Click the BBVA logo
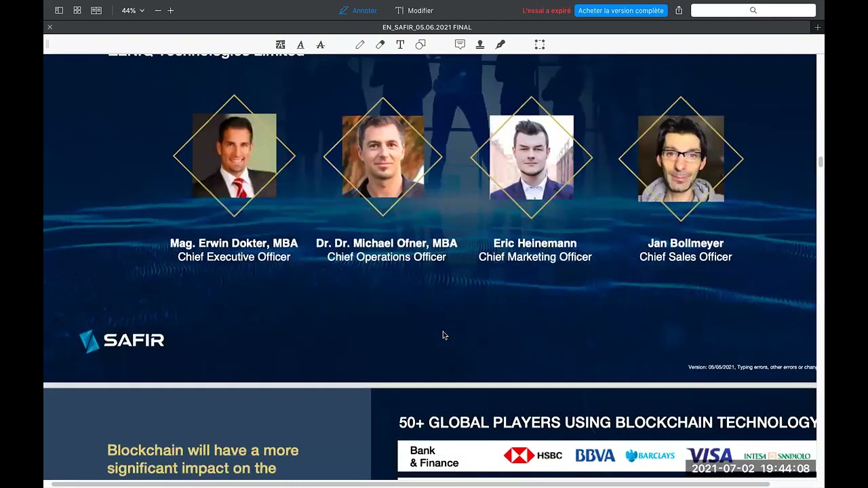Screen dimensions: 868x488 click(595, 455)
